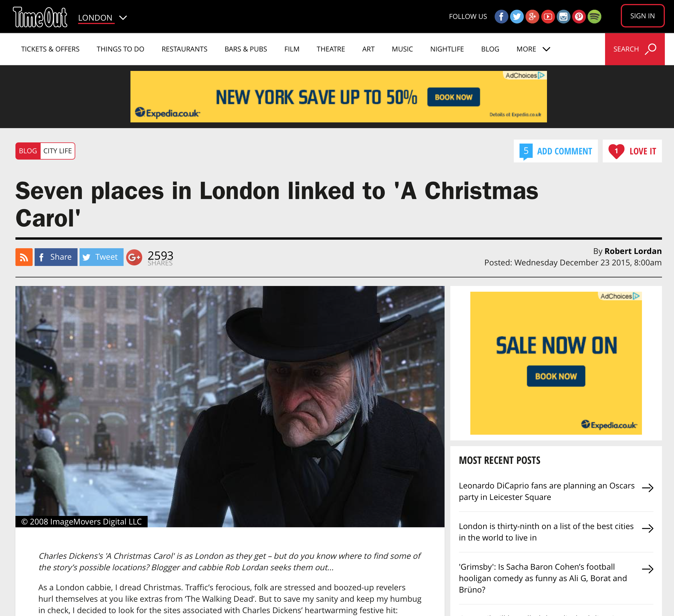The height and width of the screenshot is (616, 674).
Task: Open the Spotify follow icon
Action: pos(594,16)
